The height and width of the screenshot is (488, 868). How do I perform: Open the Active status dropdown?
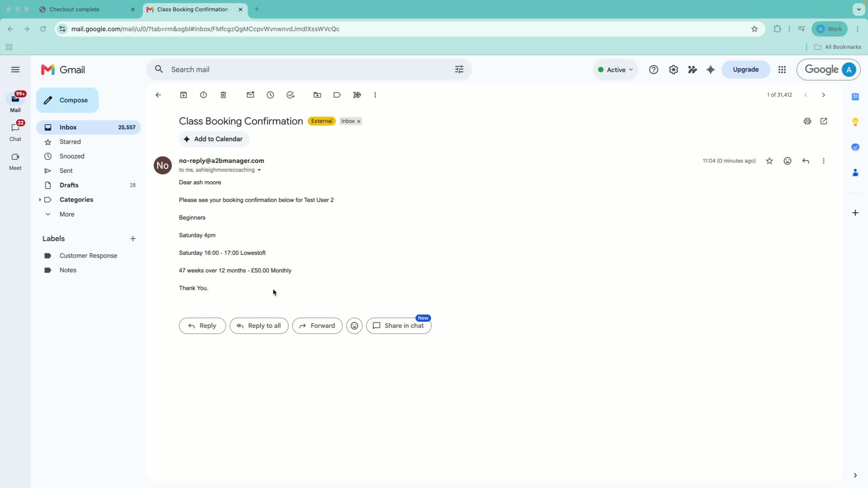(615, 70)
